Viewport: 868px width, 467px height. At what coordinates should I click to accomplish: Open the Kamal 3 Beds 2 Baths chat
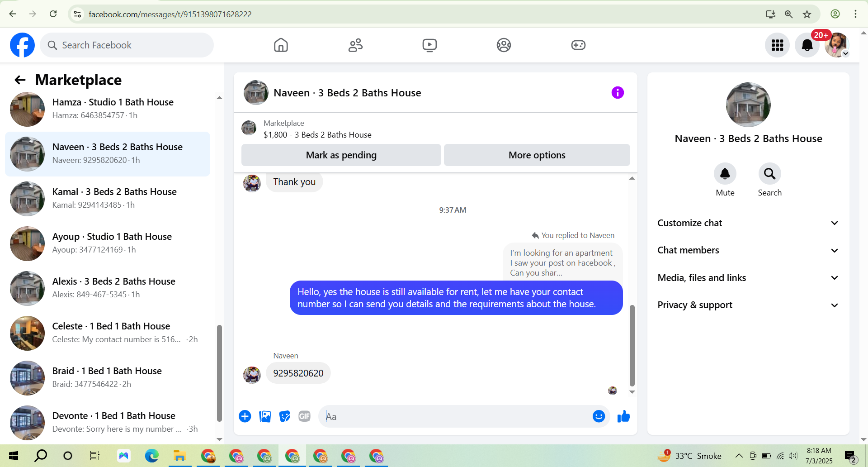pyautogui.click(x=108, y=199)
